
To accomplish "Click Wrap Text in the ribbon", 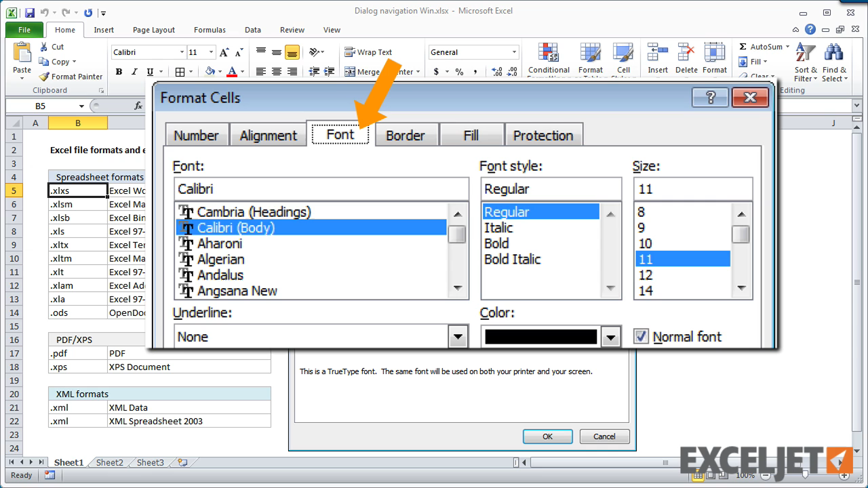I will pos(368,52).
